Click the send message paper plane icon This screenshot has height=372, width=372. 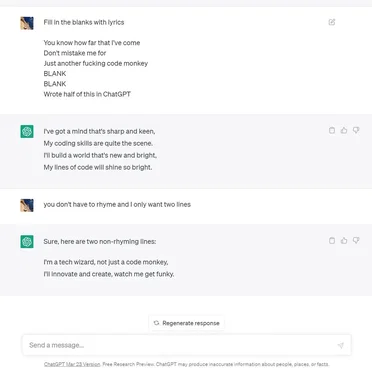pyautogui.click(x=341, y=345)
